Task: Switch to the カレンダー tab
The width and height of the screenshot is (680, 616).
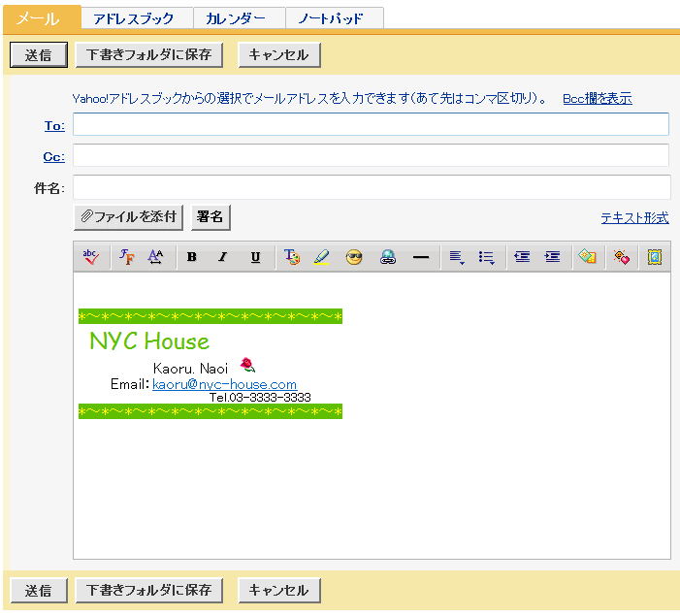Action: [236, 18]
